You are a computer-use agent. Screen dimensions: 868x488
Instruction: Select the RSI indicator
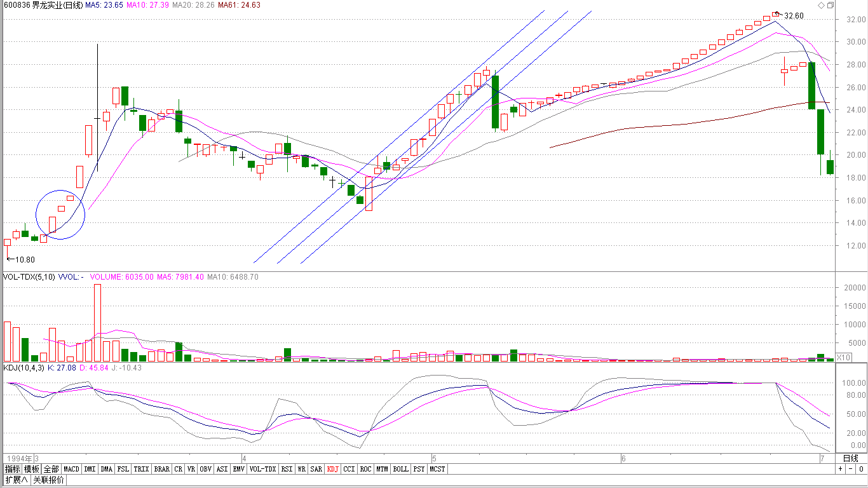click(x=287, y=469)
